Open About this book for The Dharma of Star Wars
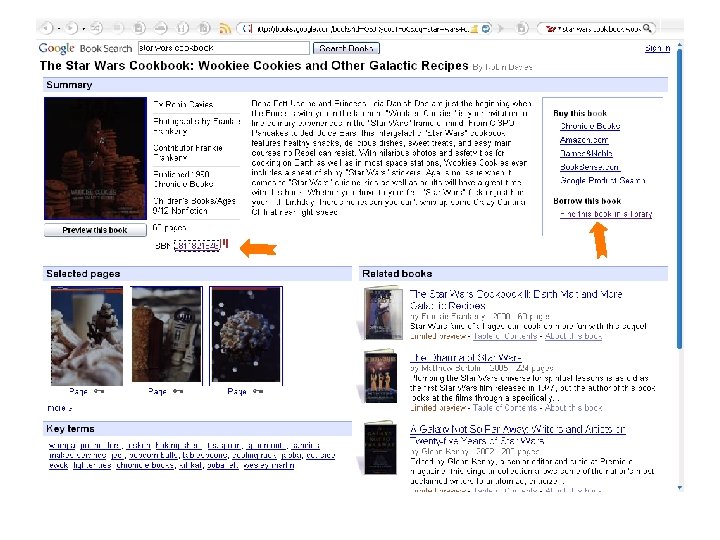 point(573,408)
